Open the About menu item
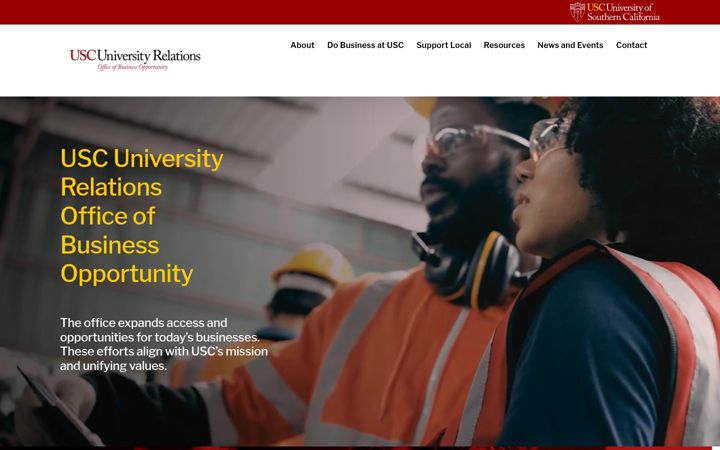This screenshot has width=720, height=450. [x=302, y=45]
